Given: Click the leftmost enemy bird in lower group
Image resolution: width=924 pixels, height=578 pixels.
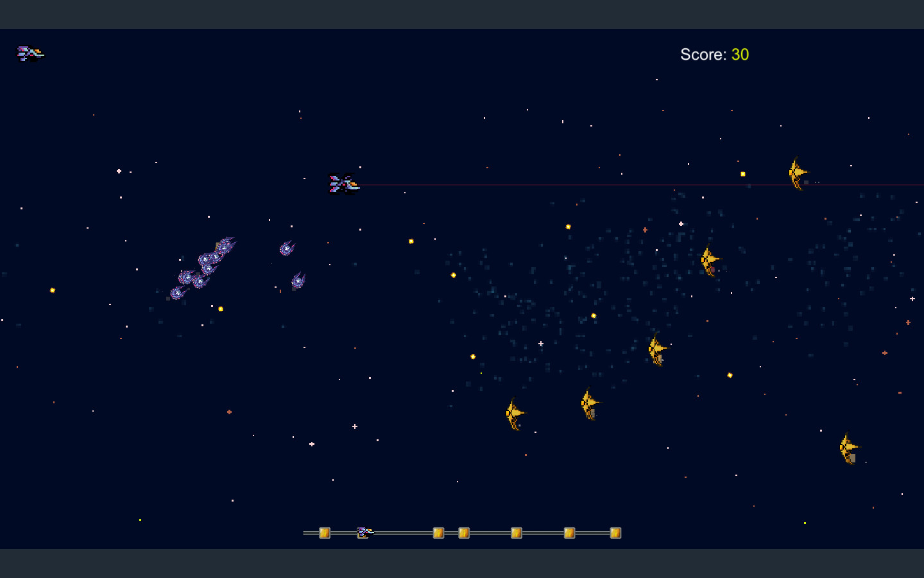Looking at the screenshot, I should coord(512,412).
